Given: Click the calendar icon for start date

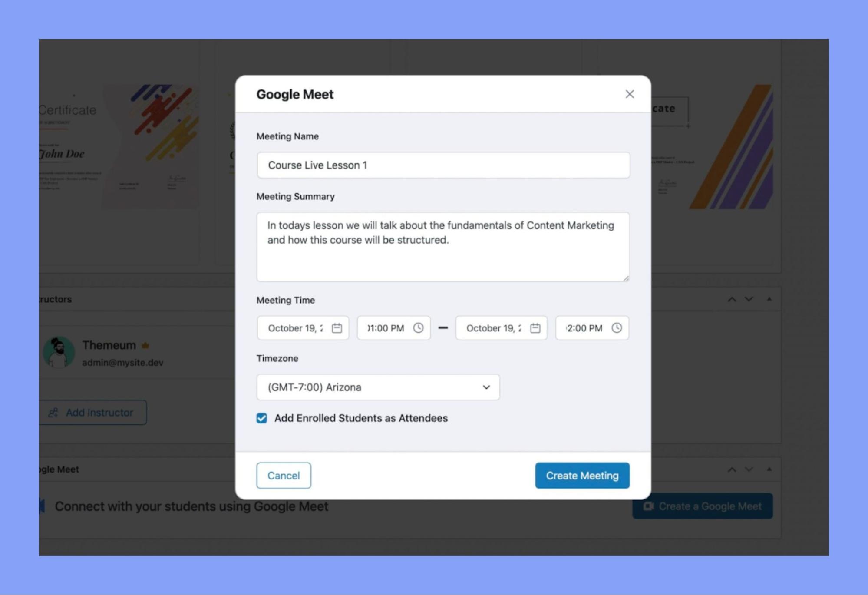Looking at the screenshot, I should click(x=337, y=328).
